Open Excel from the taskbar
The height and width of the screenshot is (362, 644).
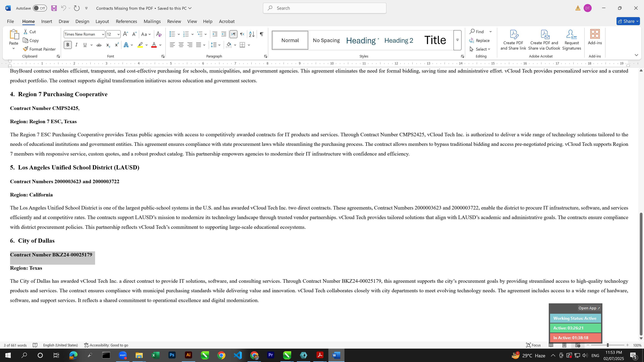click(155, 355)
